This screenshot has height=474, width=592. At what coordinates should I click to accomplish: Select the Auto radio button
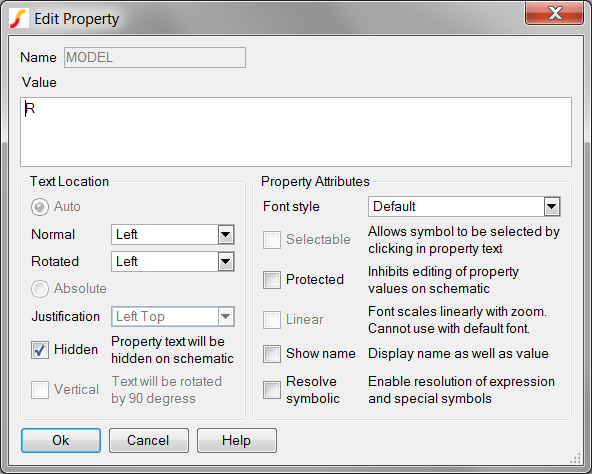click(x=40, y=207)
